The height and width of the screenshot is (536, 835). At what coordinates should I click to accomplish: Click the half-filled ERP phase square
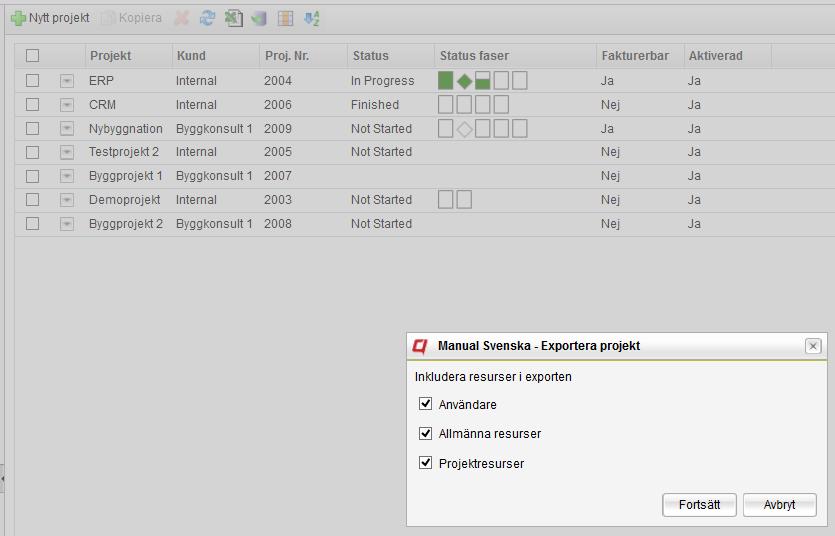pos(482,80)
